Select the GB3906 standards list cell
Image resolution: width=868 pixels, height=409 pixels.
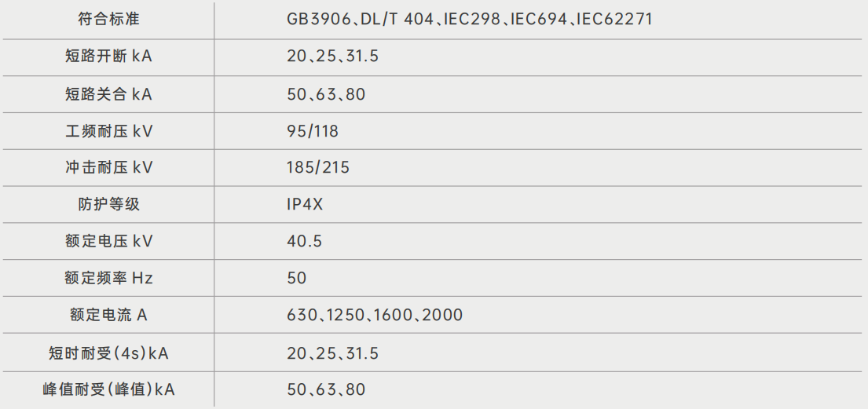(469, 19)
